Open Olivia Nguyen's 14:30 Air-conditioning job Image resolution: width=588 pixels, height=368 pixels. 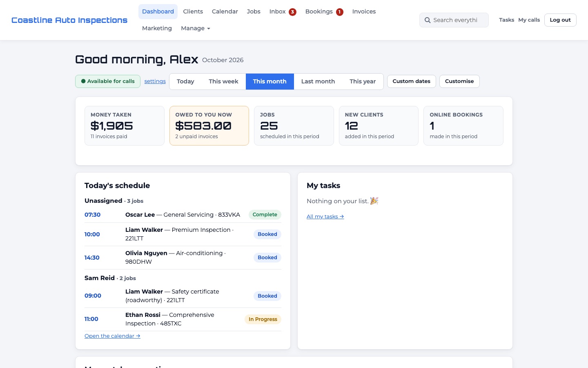183,258
